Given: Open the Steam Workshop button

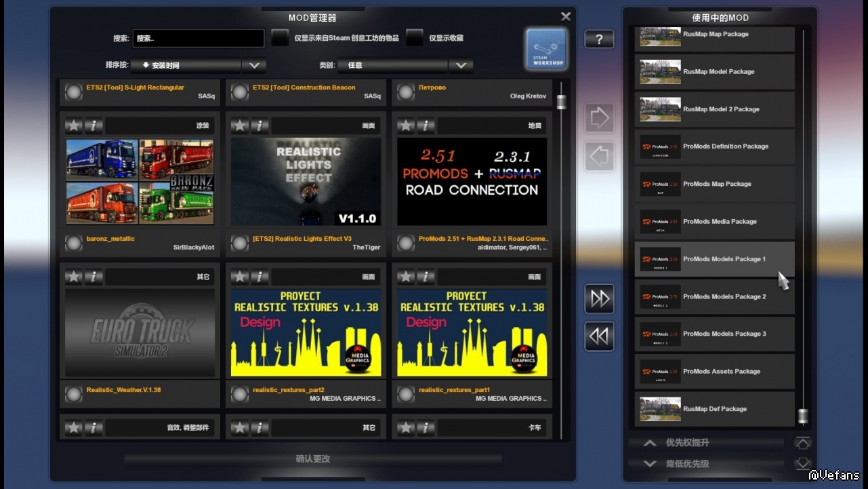Looking at the screenshot, I should [546, 49].
